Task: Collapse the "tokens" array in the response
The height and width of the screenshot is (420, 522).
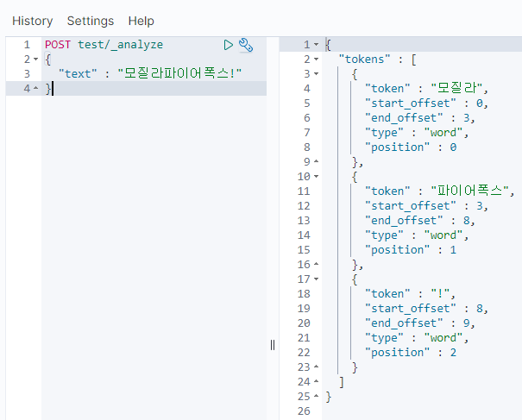Action: tap(316, 60)
